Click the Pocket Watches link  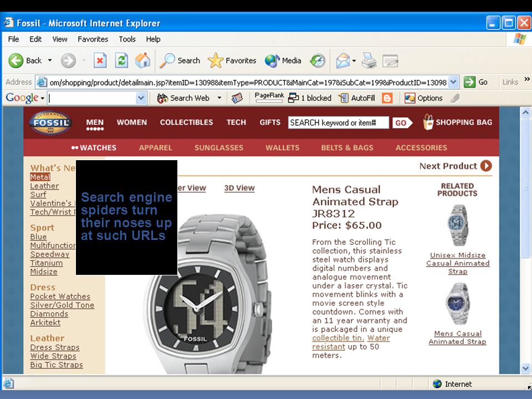60,296
